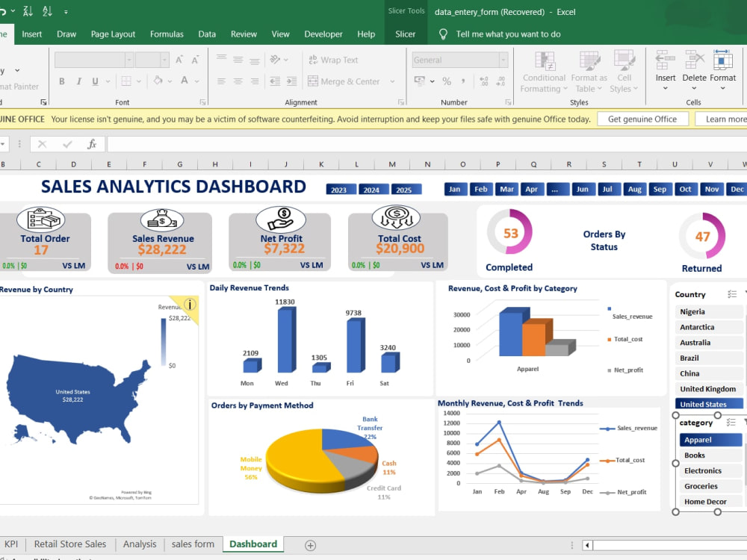The width and height of the screenshot is (747, 560).
Task: Click the Insert Function fx icon
Action: coord(92,144)
